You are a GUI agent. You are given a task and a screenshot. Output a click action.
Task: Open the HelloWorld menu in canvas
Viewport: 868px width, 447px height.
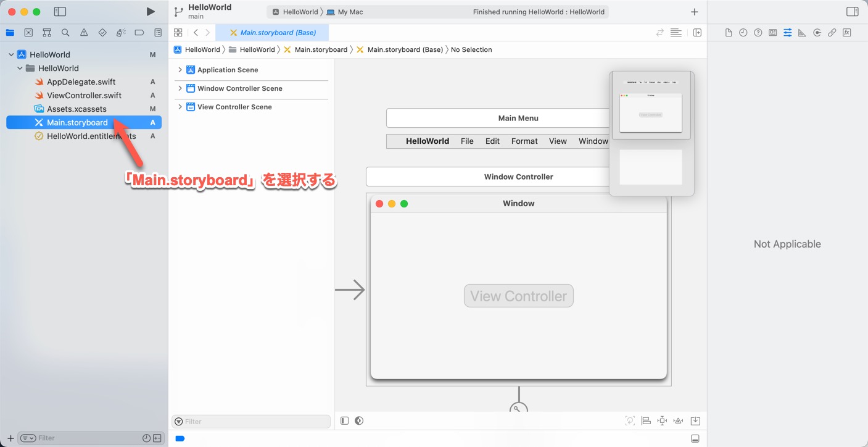coord(428,141)
